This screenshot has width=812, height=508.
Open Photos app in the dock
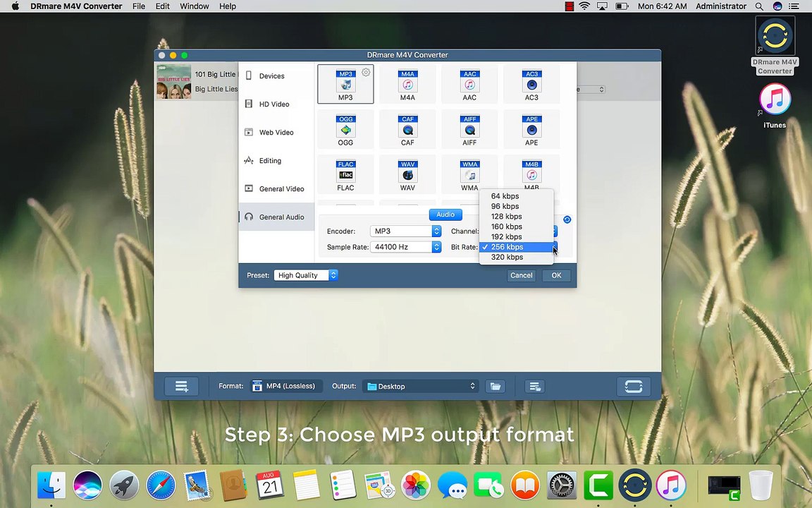pos(416,485)
